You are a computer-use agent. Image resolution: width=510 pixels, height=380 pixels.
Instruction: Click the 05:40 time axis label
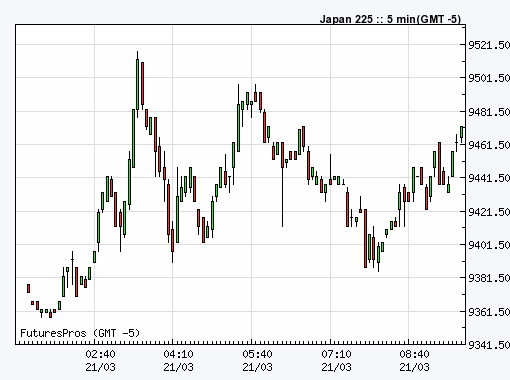pos(257,354)
